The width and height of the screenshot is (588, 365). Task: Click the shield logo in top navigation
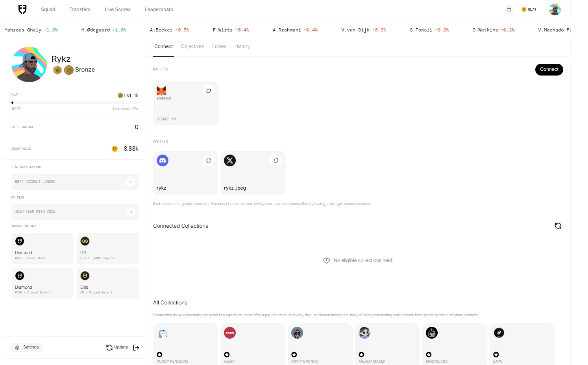click(22, 9)
